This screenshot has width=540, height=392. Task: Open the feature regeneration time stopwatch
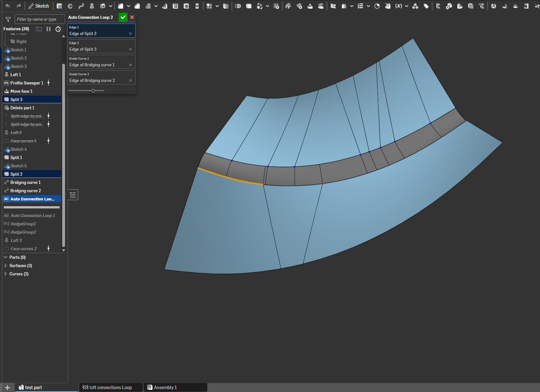(58, 29)
